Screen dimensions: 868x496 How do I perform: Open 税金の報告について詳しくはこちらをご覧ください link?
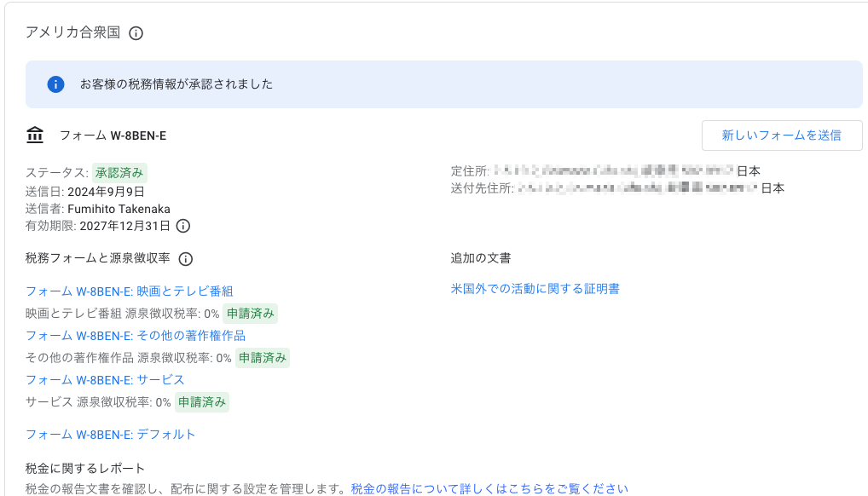[x=490, y=489]
